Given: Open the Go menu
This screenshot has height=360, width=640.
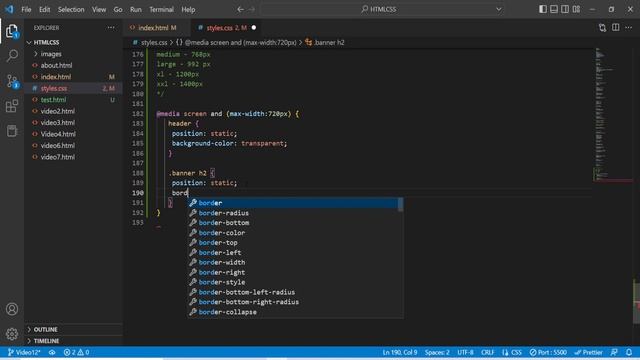Looking at the screenshot, I should click(118, 9).
